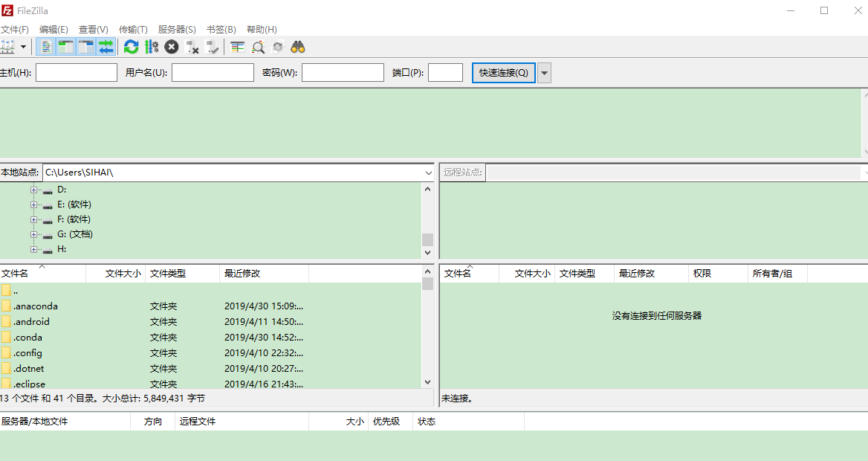The width and height of the screenshot is (868, 461).
Task: Sort remote list by 所有者/组 column
Action: [778, 273]
